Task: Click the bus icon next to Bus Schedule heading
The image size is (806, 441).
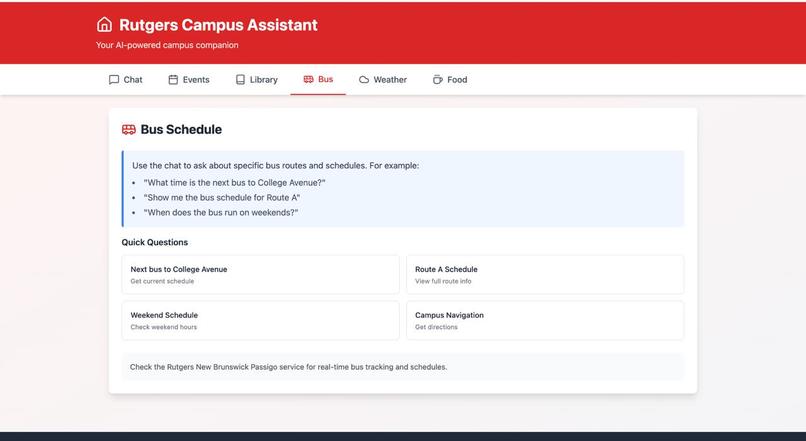Action: point(129,130)
